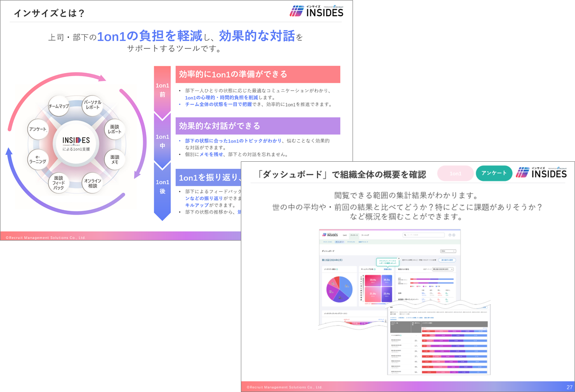Screen dimensions: 575x392
Task: Select the 面談メモ circle node
Action: 115,160
